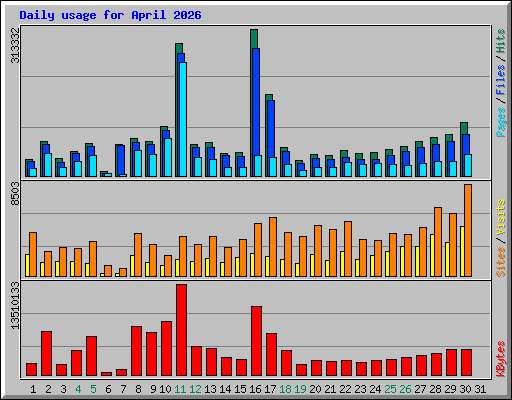
Task: Click green weekend day label 19
Action: point(300,389)
